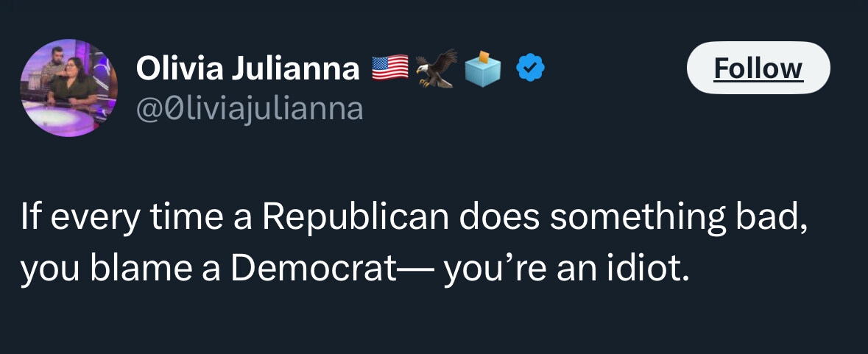Image resolution: width=868 pixels, height=354 pixels.
Task: Open Olivia Julianna's profile picture
Action: point(68,88)
